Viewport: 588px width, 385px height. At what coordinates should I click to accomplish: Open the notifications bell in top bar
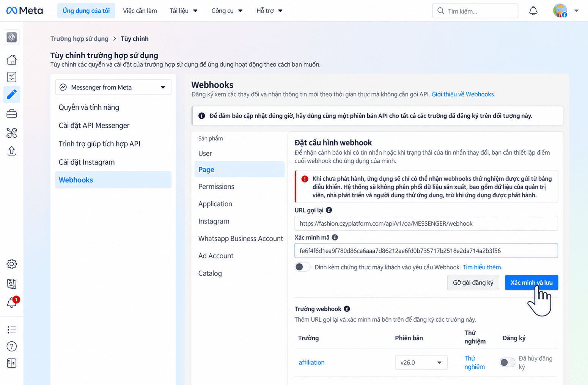[x=533, y=11]
